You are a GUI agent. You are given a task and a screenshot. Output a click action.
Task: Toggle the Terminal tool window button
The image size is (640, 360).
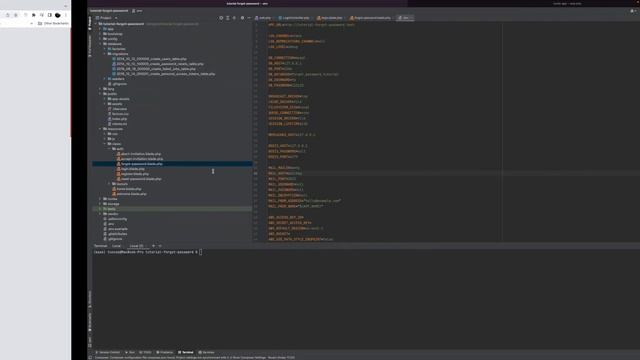tap(186, 352)
